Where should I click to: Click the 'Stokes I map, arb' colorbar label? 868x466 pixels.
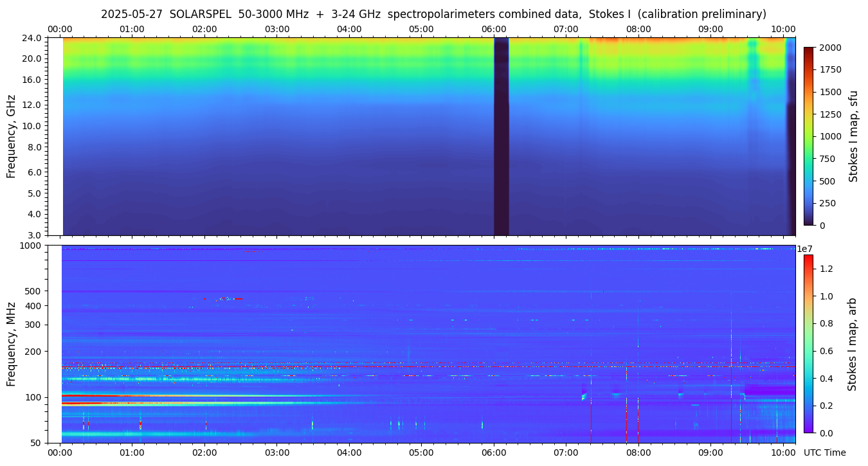pos(852,344)
